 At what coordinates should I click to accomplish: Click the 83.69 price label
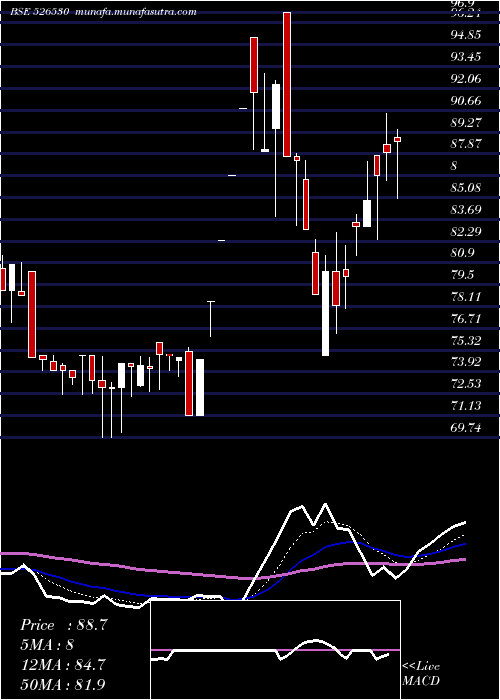pyautogui.click(x=466, y=209)
